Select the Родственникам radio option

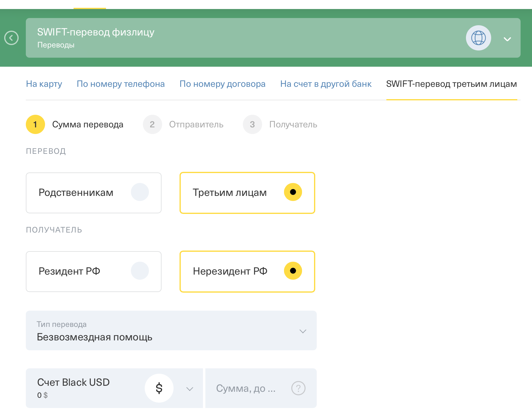pos(94,193)
